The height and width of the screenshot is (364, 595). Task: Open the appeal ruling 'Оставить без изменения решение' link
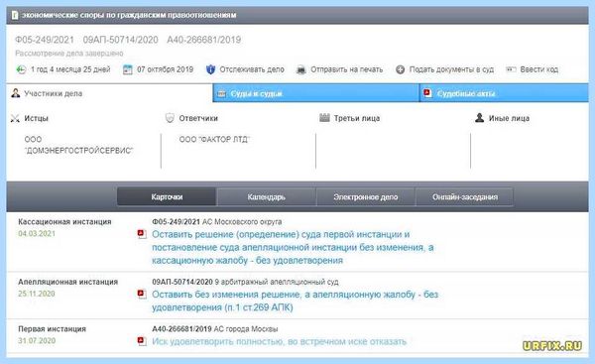point(295,301)
